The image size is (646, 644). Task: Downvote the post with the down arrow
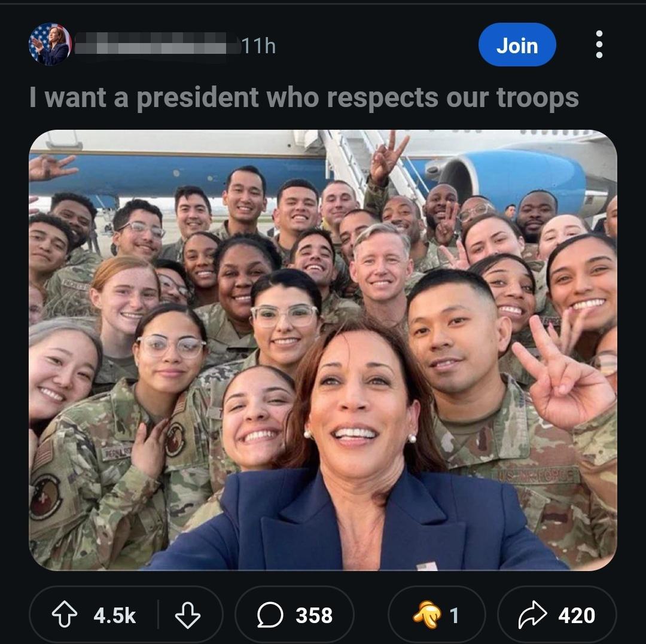point(187,615)
